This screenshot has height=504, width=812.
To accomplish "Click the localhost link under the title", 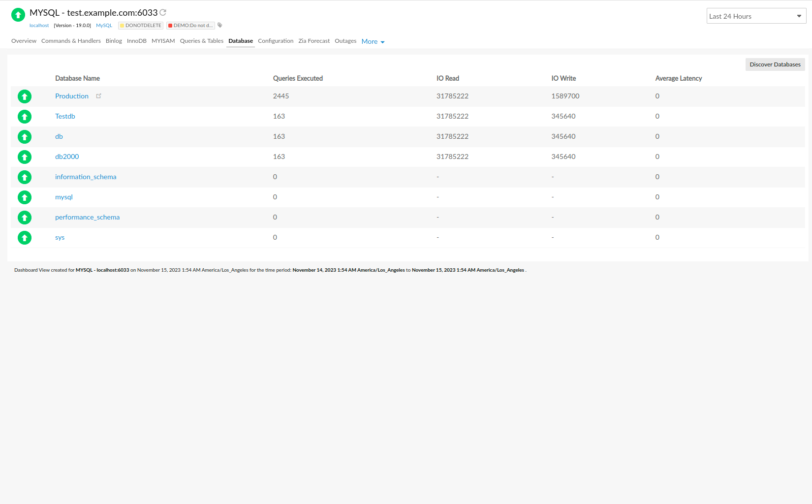I will (39, 26).
